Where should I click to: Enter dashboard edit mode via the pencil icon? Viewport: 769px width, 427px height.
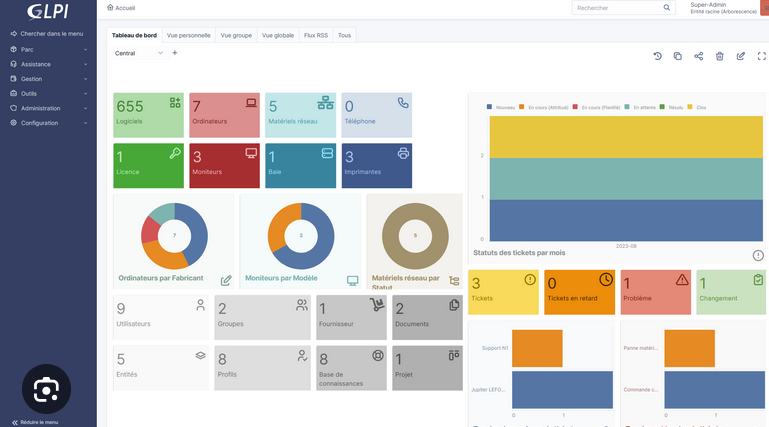click(741, 56)
